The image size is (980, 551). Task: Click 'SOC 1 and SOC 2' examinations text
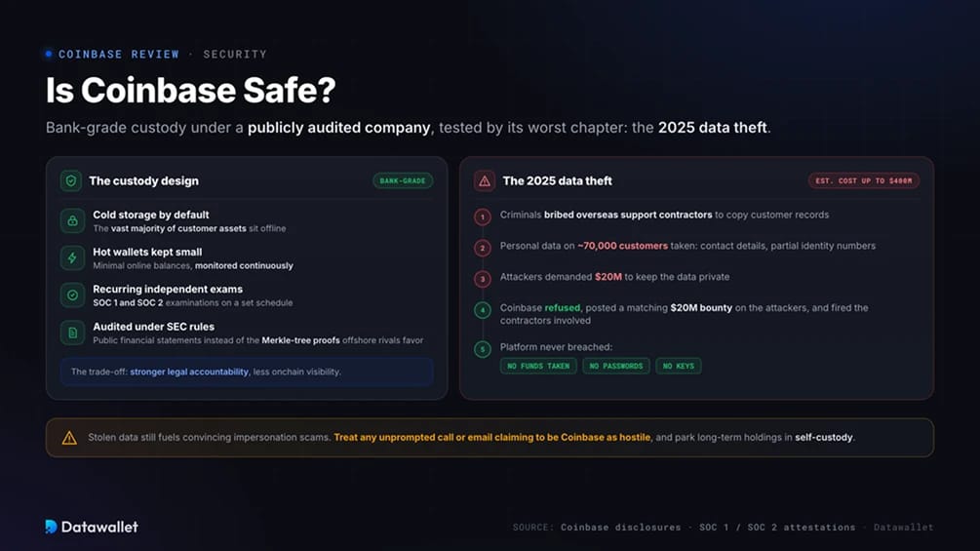pyautogui.click(x=128, y=303)
